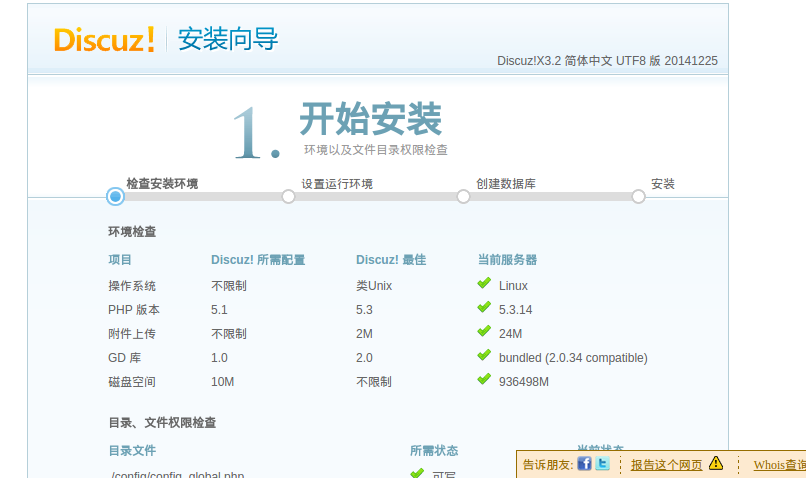Viewport: 806px width, 478px height.
Task: Select the 设置运行环境 step circle
Action: (288, 196)
